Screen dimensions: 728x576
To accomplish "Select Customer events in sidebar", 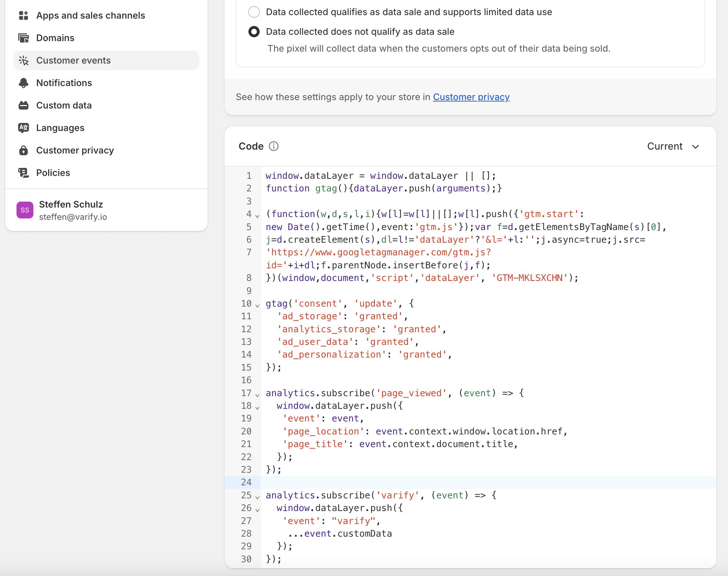I will (x=106, y=60).
